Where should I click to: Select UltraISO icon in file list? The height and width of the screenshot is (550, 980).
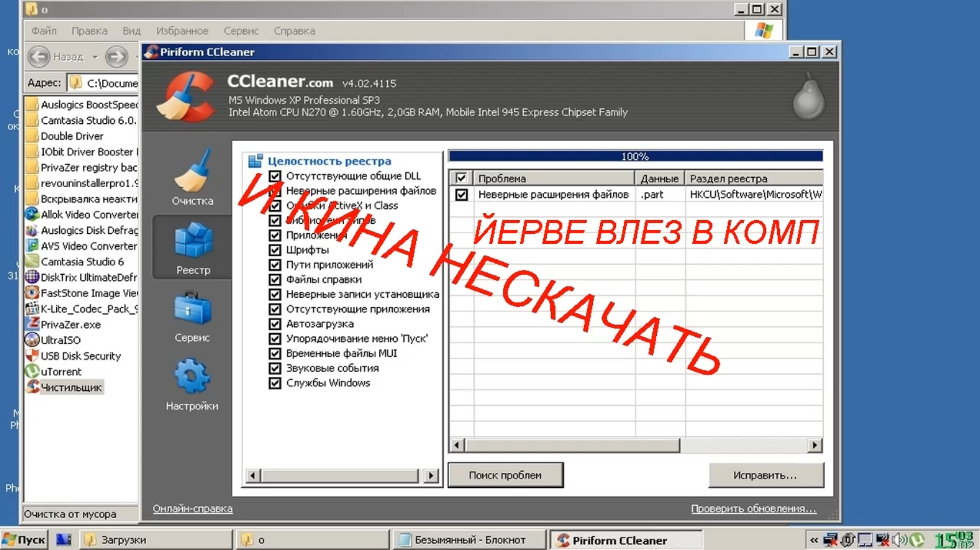(32, 340)
